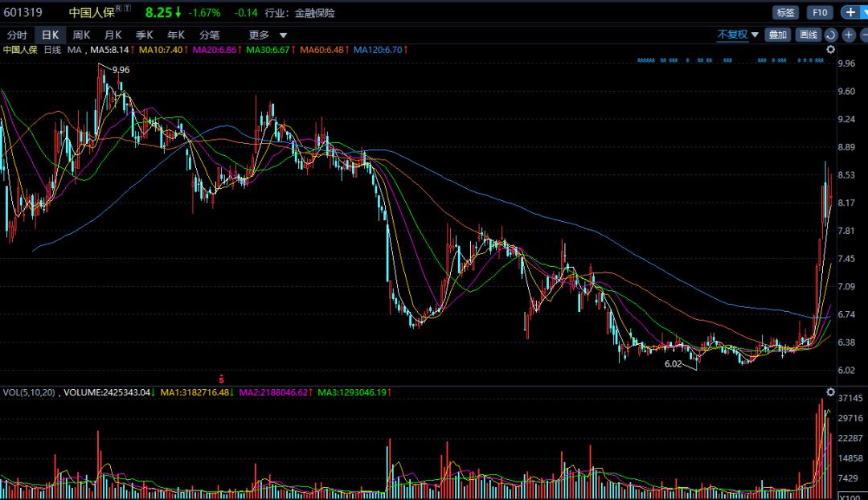Click the R badge beside 中国人保
The width and height of the screenshot is (868, 500).
pos(119,8)
